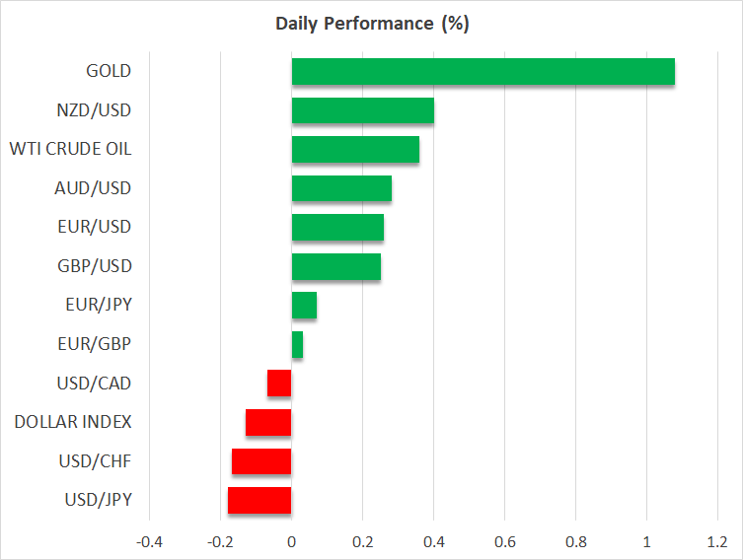Select the USD/JPY category label
The width and height of the screenshot is (743, 560).
tap(98, 500)
